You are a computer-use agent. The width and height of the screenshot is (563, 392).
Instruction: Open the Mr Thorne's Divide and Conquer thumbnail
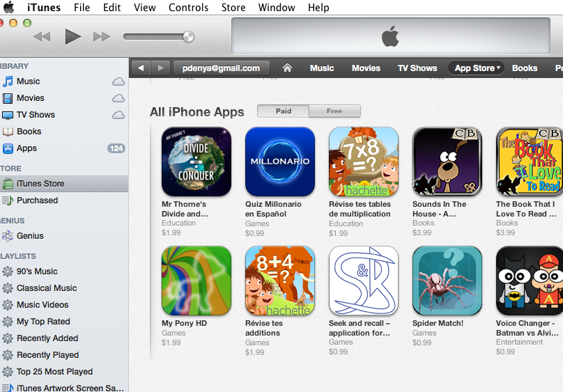(x=196, y=162)
